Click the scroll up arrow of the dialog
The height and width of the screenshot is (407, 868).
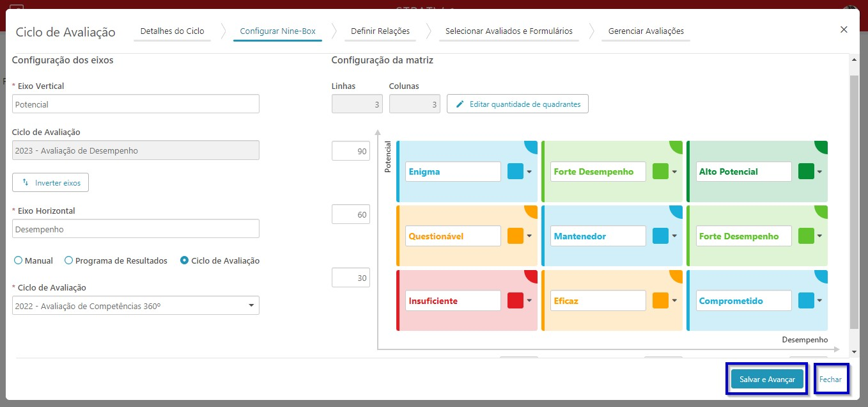(855, 59)
